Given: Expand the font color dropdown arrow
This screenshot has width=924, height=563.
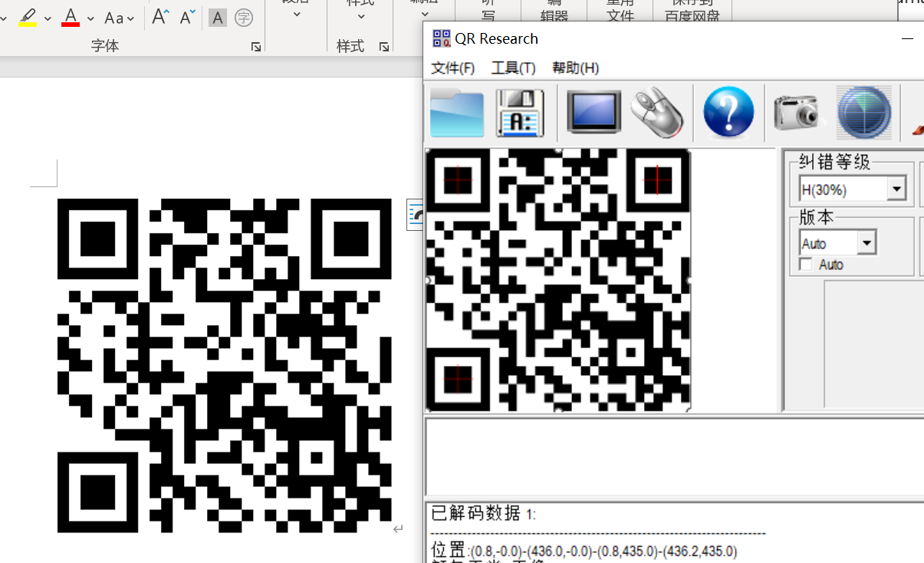Looking at the screenshot, I should pyautogui.click(x=90, y=18).
